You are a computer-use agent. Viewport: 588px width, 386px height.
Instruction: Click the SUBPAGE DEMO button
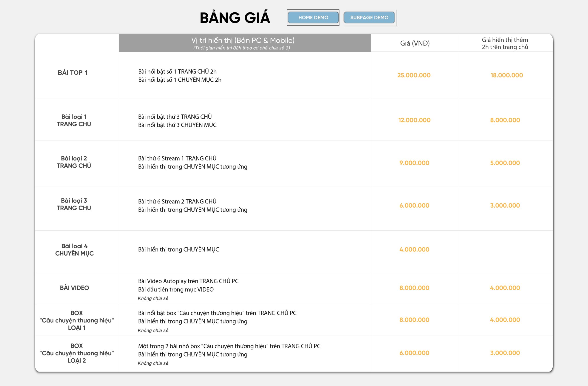coord(369,17)
